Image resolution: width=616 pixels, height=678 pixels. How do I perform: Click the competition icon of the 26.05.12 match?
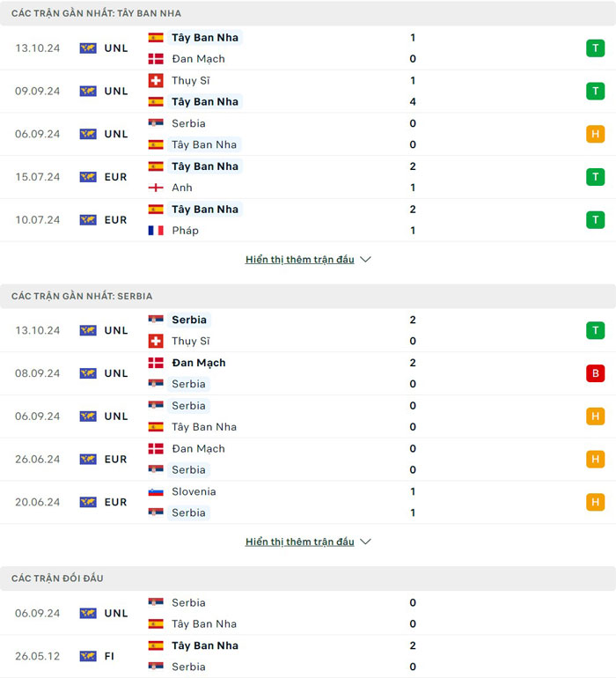[88, 656]
